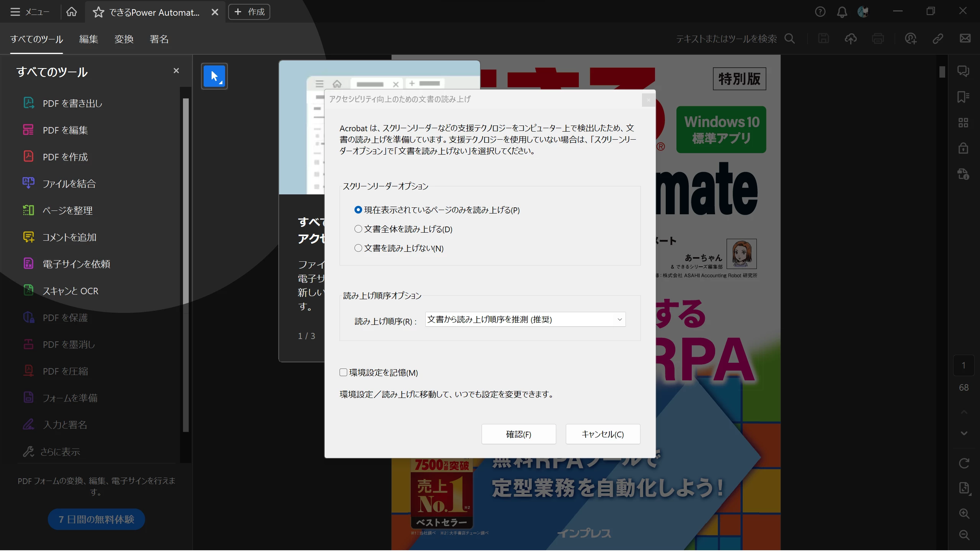Switch to the 編集 tab

click(x=88, y=39)
